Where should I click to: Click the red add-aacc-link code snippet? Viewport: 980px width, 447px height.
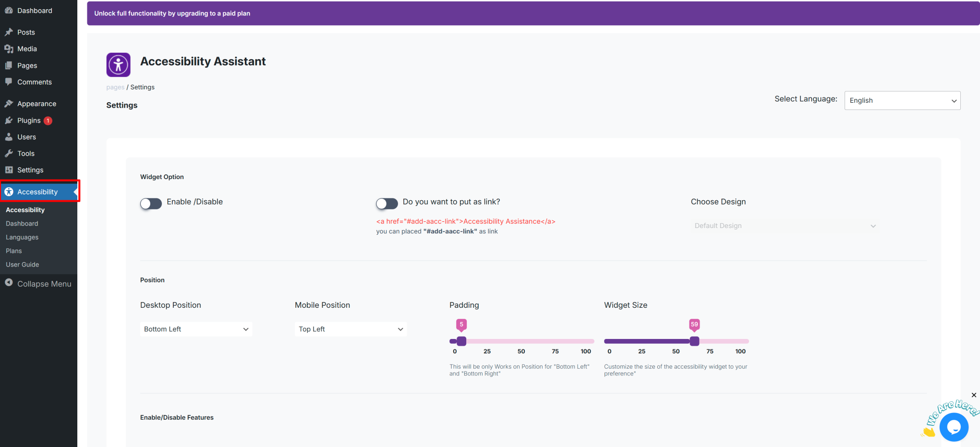466,221
